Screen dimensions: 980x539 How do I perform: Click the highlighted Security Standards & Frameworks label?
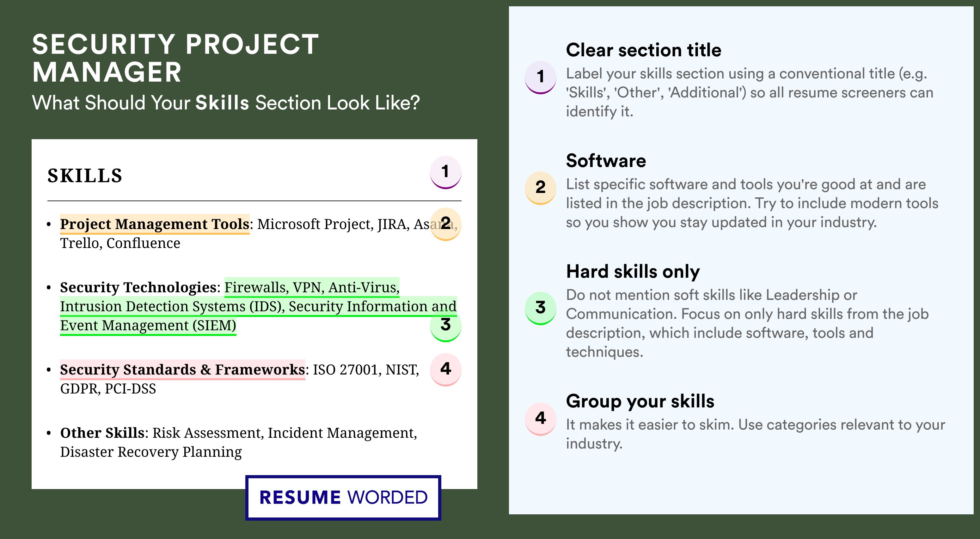[x=182, y=369]
